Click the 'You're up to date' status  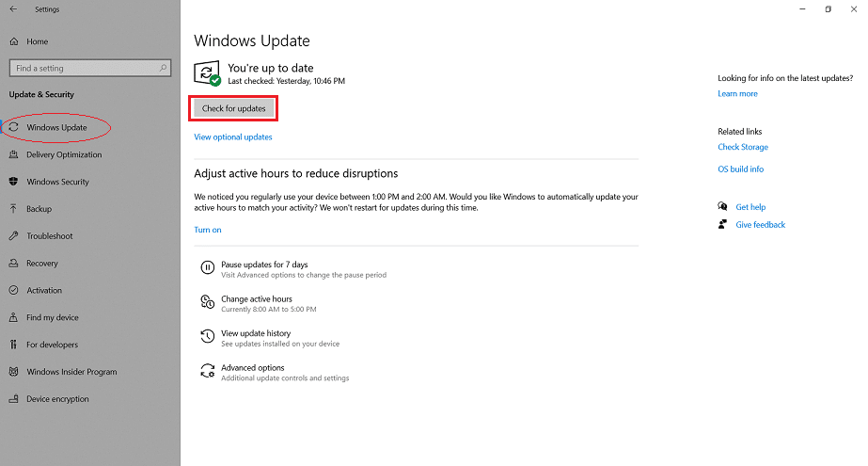(x=271, y=68)
